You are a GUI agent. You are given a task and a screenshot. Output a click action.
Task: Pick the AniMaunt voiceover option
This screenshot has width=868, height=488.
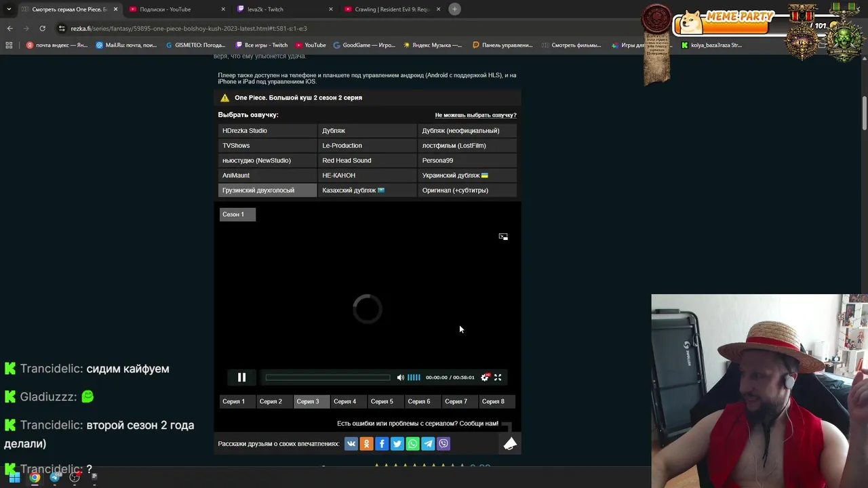[x=267, y=175]
